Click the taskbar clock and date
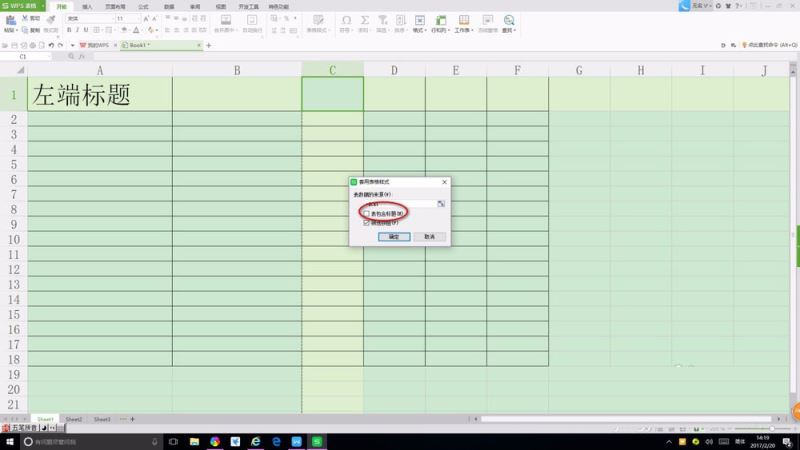The height and width of the screenshot is (450, 800). (763, 442)
